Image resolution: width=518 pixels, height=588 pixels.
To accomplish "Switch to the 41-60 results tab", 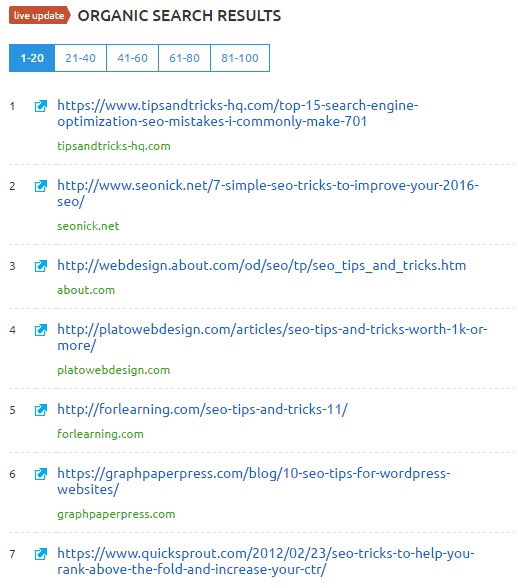I will (132, 58).
